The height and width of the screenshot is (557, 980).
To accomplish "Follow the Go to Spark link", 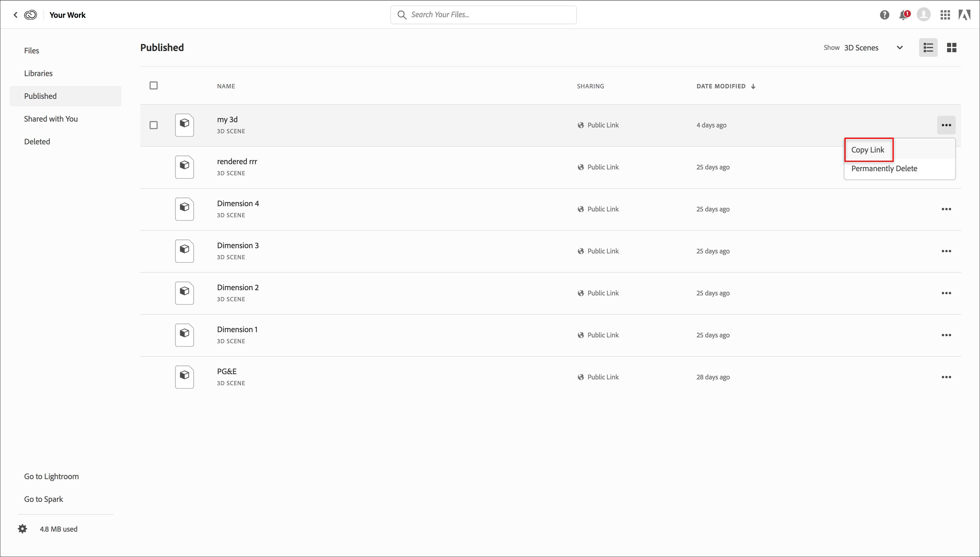I will [43, 499].
